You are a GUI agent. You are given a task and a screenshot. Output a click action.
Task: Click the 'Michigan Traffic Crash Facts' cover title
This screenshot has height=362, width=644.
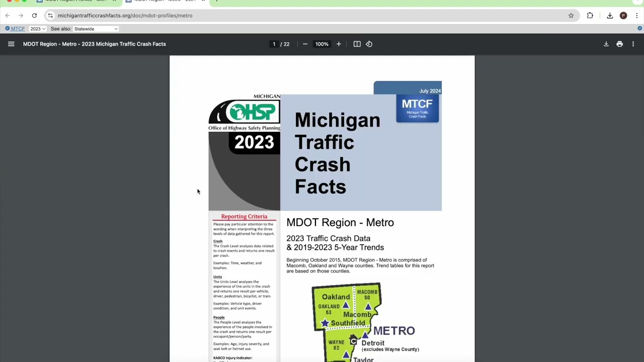point(337,153)
